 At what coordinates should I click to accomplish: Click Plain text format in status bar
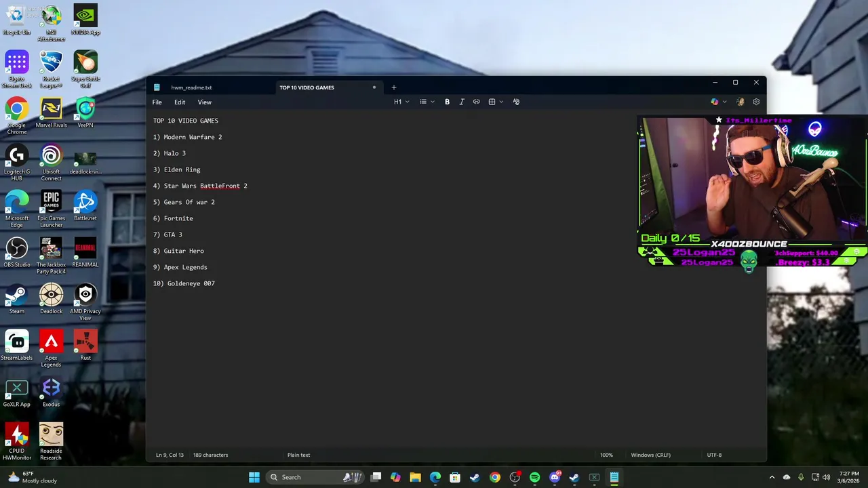pyautogui.click(x=298, y=455)
